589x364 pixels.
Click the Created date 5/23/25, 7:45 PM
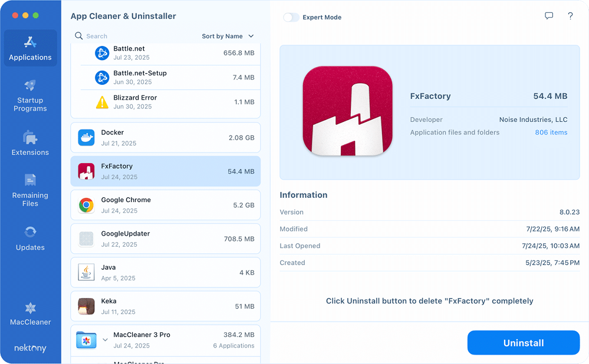tap(552, 263)
